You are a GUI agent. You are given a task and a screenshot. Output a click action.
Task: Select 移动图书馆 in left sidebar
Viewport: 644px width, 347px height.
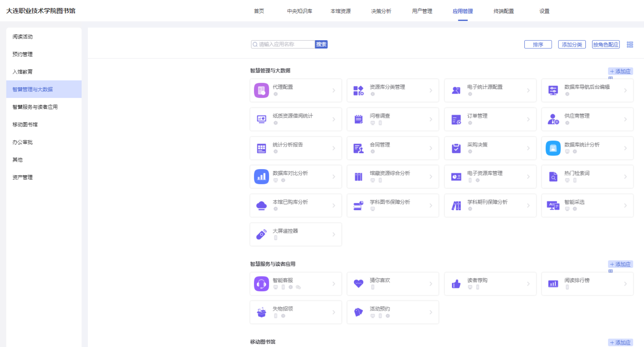[25, 124]
